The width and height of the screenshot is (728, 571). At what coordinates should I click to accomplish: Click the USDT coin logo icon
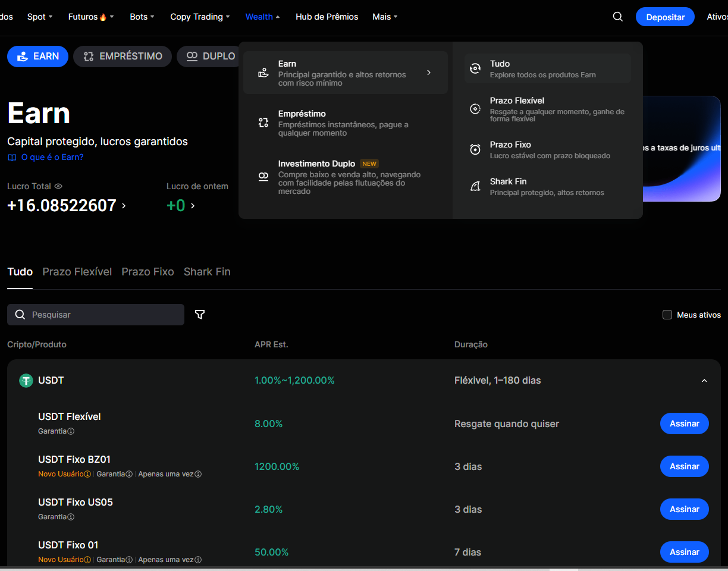[x=26, y=380]
